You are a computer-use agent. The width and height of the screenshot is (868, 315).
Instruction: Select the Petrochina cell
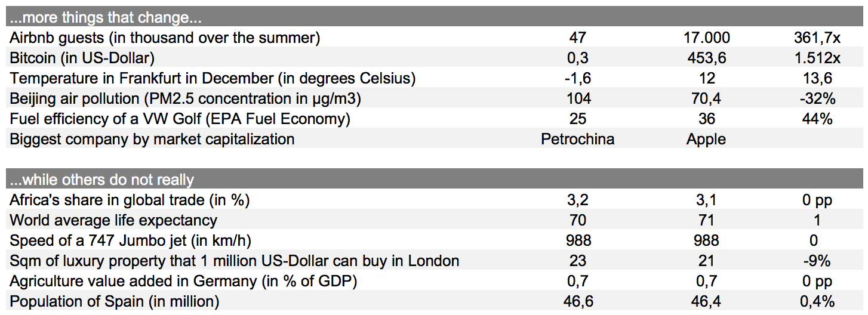click(x=578, y=140)
